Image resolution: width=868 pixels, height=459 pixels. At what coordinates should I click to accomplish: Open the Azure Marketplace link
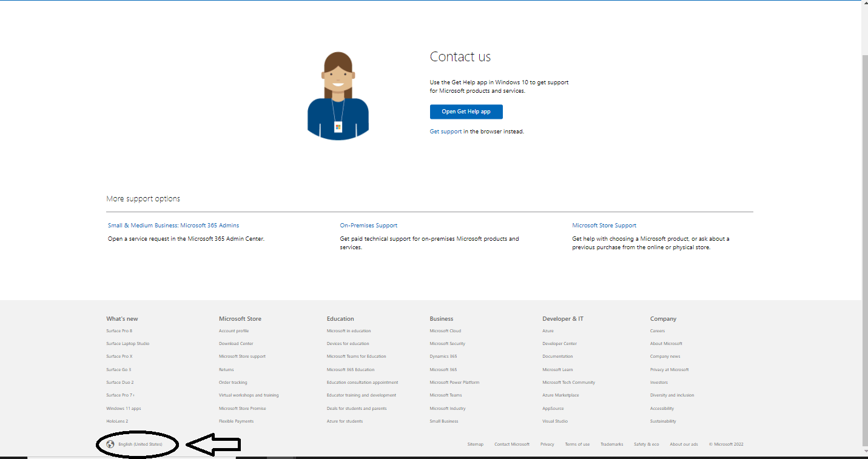pos(560,395)
